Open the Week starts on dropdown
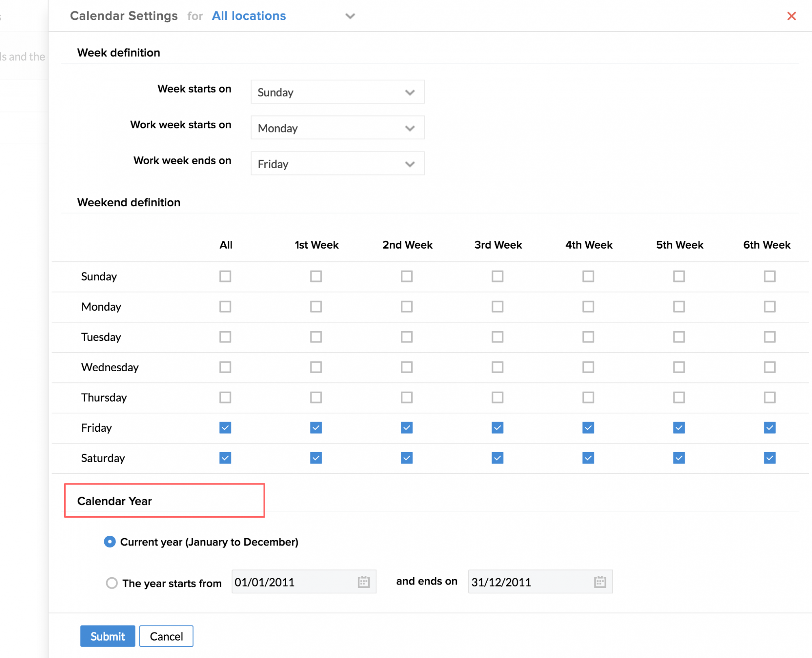The height and width of the screenshot is (658, 812). click(x=337, y=92)
